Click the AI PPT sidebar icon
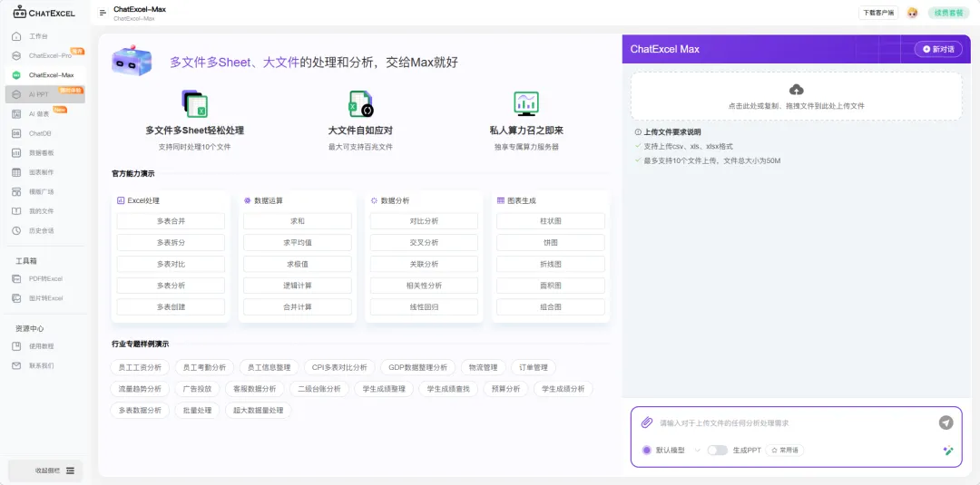 pyautogui.click(x=17, y=94)
